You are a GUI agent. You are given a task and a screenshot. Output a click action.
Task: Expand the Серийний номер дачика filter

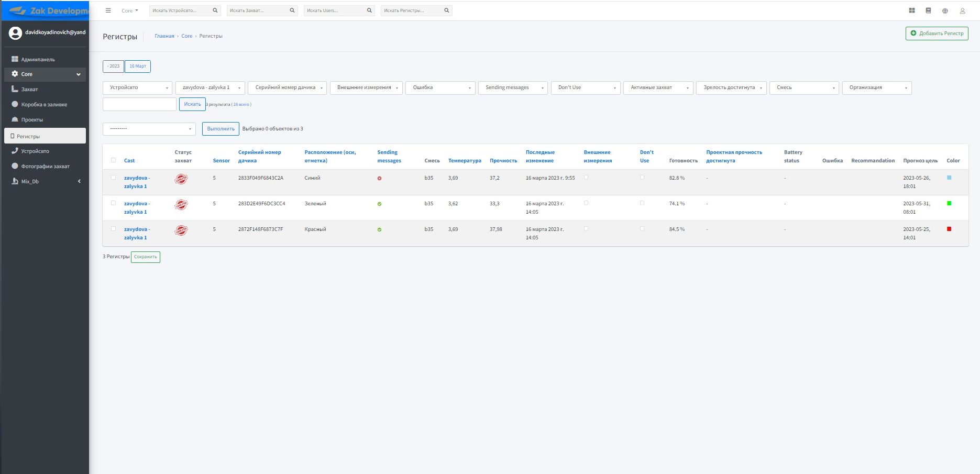[287, 88]
